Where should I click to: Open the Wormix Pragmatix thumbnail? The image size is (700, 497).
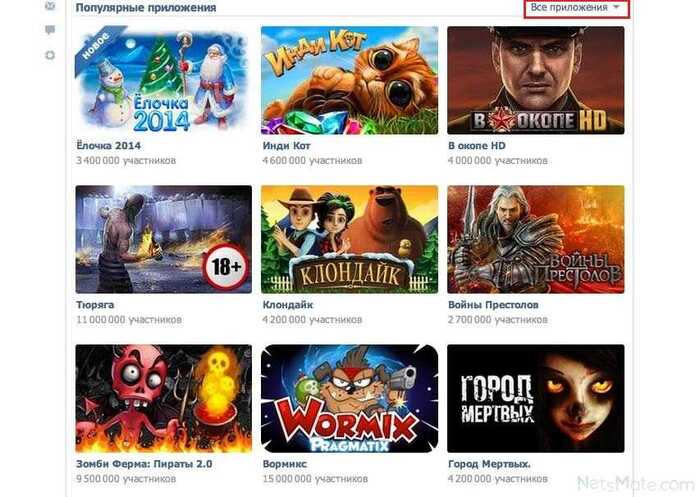click(350, 398)
